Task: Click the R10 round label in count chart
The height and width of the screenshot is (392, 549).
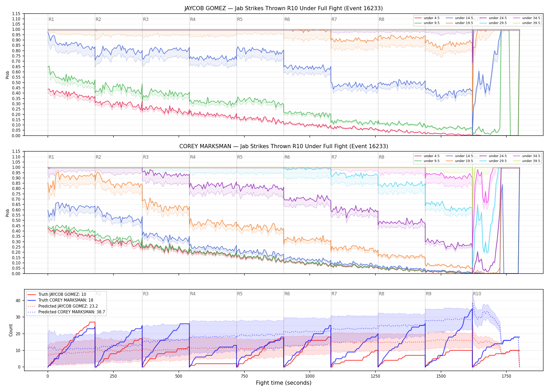Action: tap(477, 294)
